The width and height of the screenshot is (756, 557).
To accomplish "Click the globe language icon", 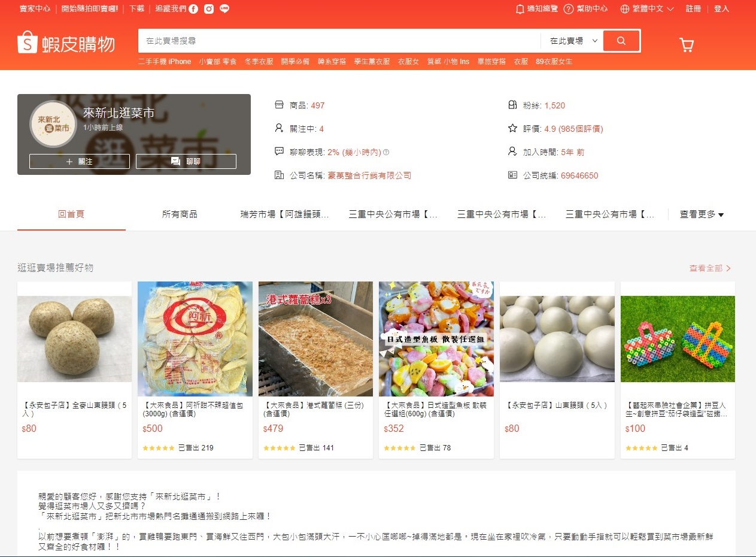I will 625,9.
